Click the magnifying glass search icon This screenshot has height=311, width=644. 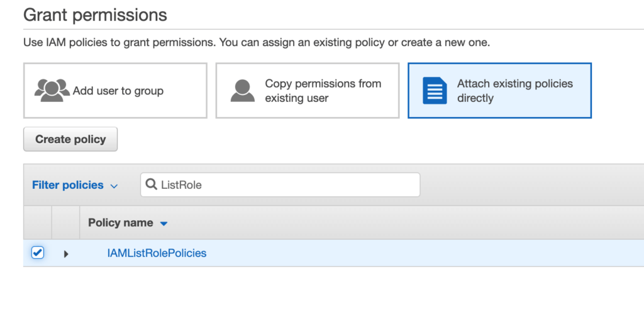[151, 184]
